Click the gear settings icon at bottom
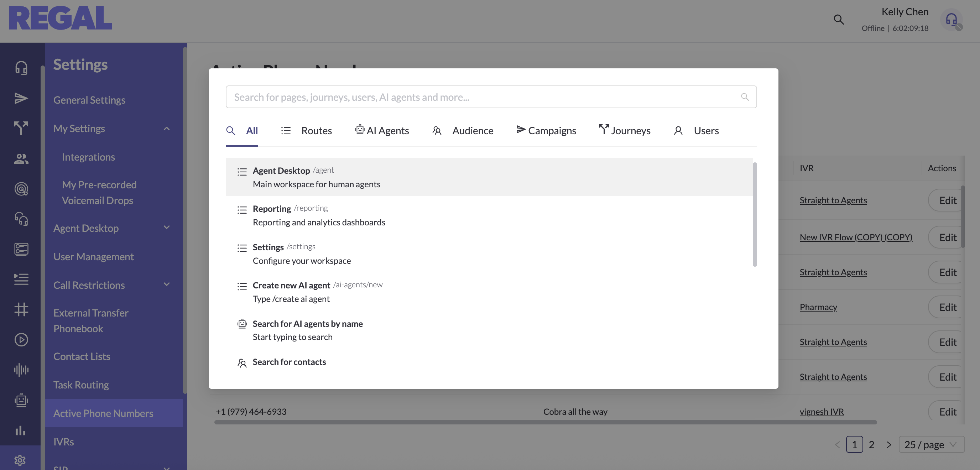 [20, 460]
